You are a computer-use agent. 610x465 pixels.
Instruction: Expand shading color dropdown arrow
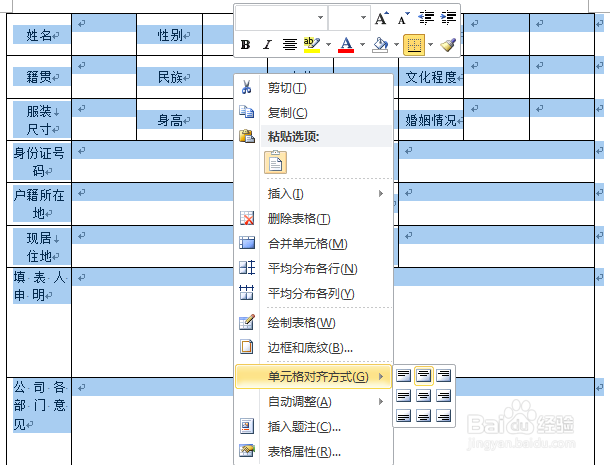click(x=396, y=45)
